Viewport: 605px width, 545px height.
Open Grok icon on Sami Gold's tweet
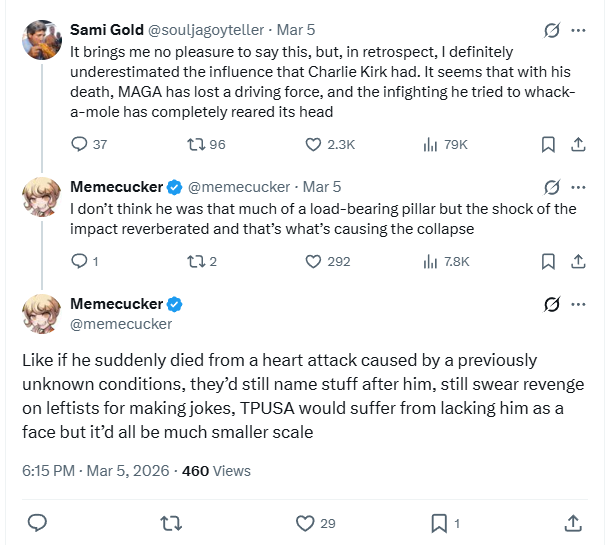[552, 30]
